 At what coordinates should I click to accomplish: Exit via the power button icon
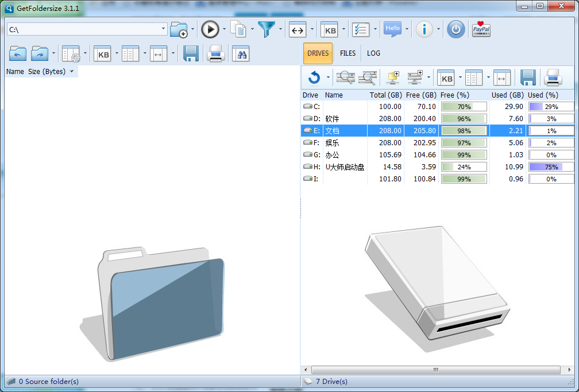click(456, 29)
